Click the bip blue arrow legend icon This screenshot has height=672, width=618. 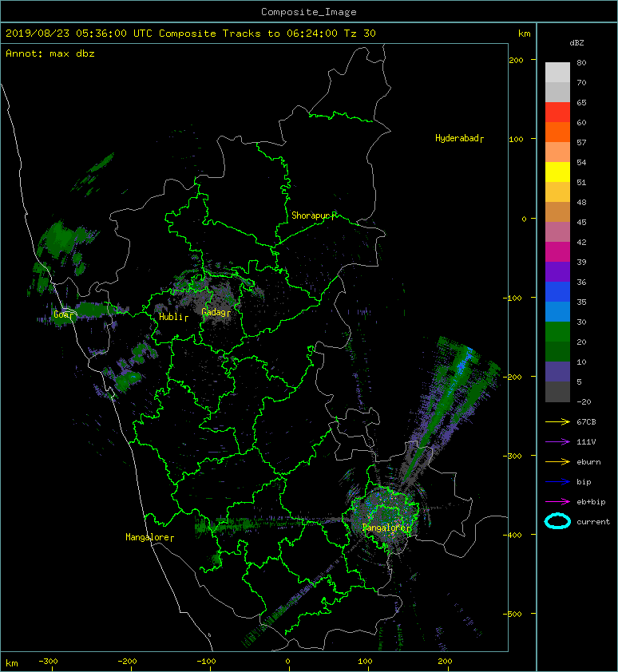coord(557,482)
